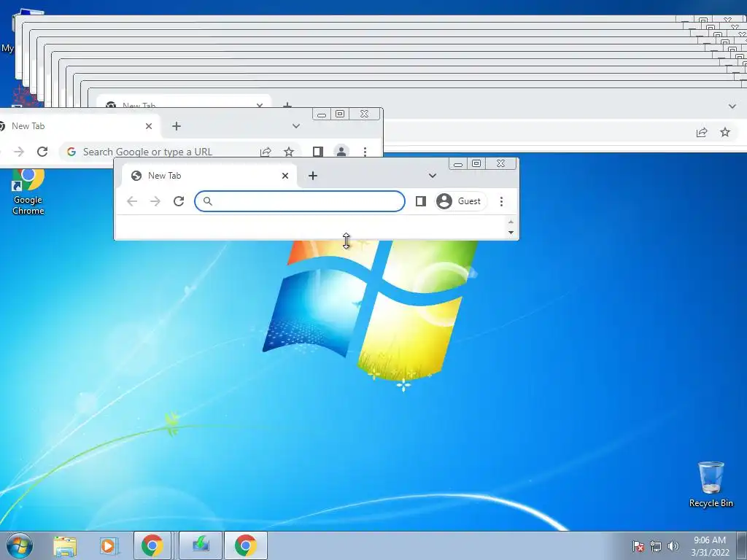
Task: Switch to first Chrome taskbar button
Action: (152, 545)
